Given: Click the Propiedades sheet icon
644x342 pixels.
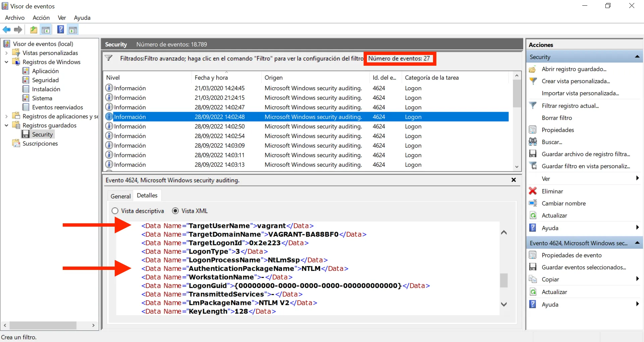Looking at the screenshot, I should click(x=533, y=130).
